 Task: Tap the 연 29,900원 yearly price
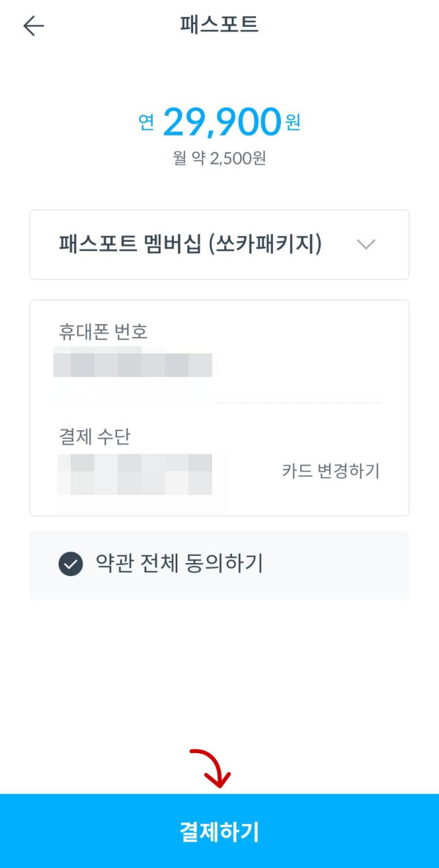[219, 122]
